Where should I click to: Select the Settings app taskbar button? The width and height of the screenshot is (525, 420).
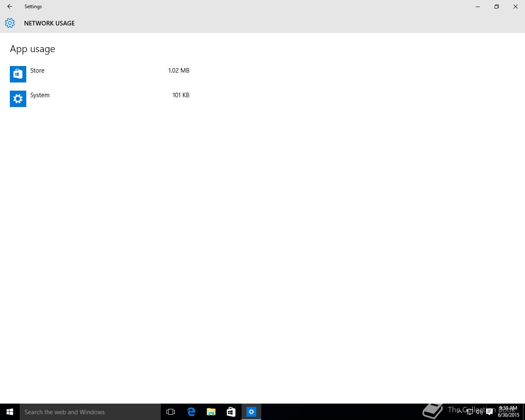pyautogui.click(x=251, y=412)
